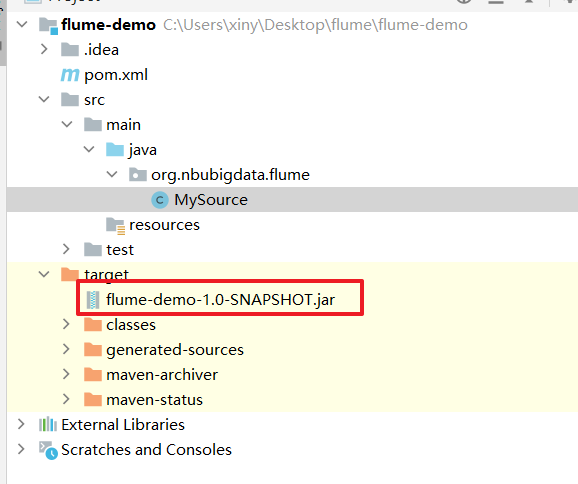The width and height of the screenshot is (578, 484).
Task: Click the generated-sources folder icon
Action: click(x=93, y=349)
